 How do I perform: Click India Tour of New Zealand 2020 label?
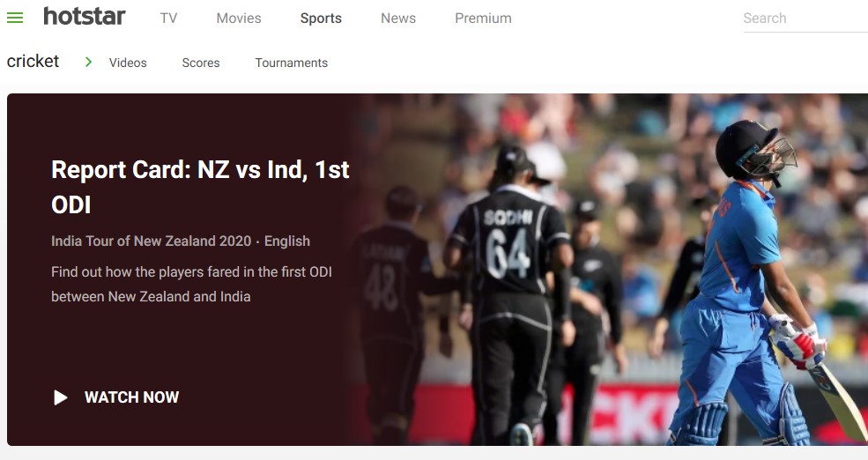151,241
